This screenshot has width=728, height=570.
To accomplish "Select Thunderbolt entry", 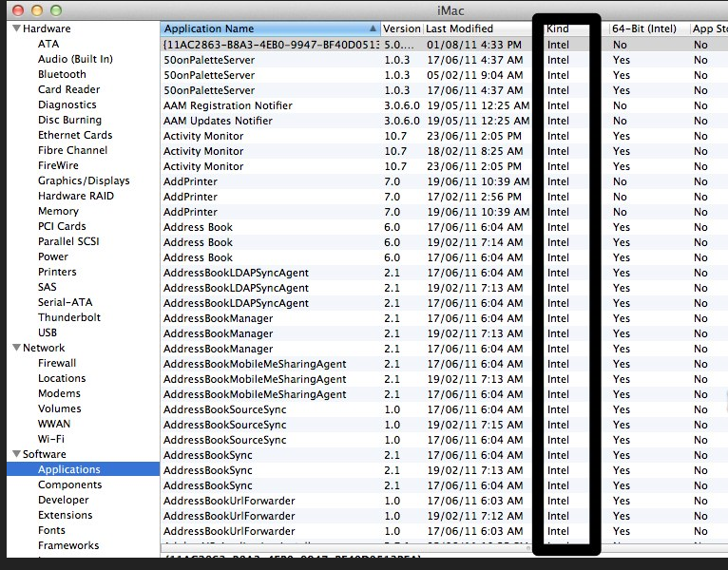I will (x=69, y=317).
